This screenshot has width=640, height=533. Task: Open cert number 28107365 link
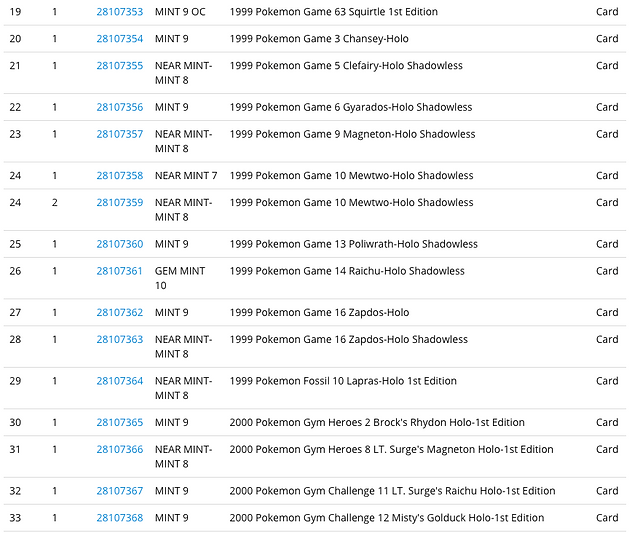coord(120,423)
